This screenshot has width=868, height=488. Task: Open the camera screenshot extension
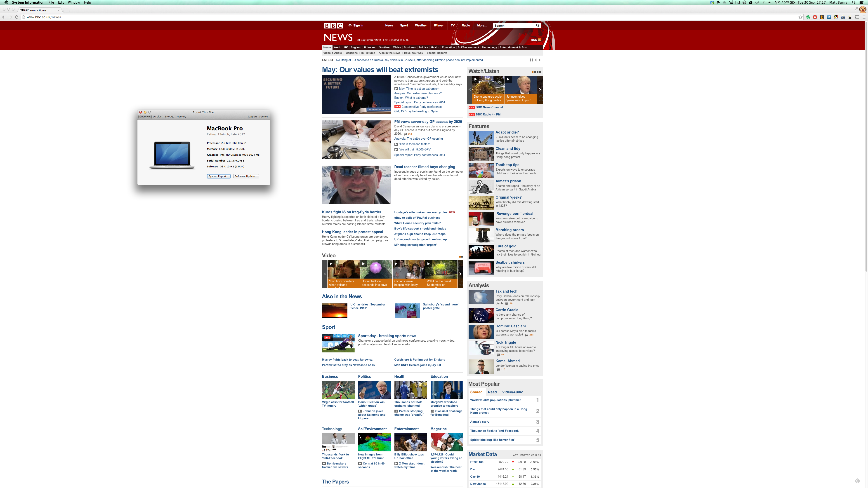[843, 17]
